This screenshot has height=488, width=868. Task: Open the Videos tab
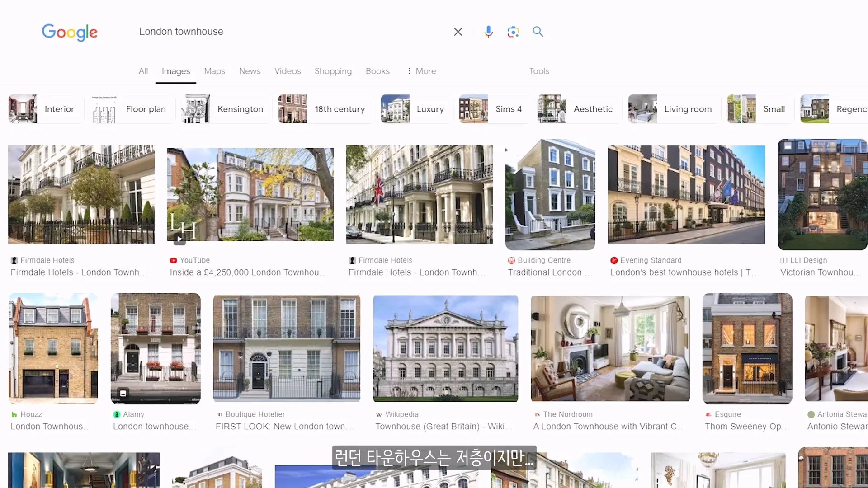(288, 71)
